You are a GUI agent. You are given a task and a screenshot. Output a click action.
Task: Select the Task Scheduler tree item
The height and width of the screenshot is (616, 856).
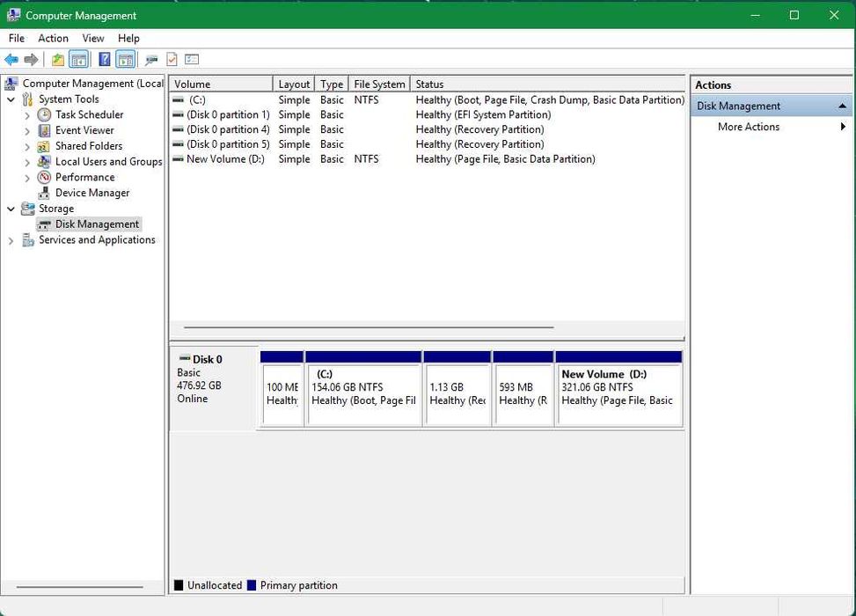click(89, 114)
